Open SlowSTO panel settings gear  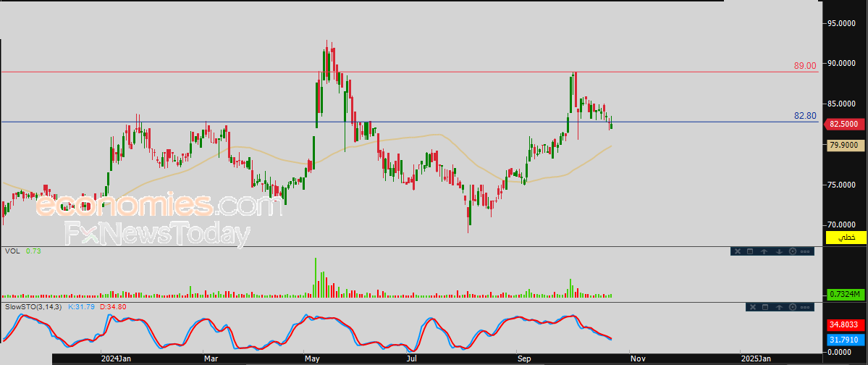point(793,307)
